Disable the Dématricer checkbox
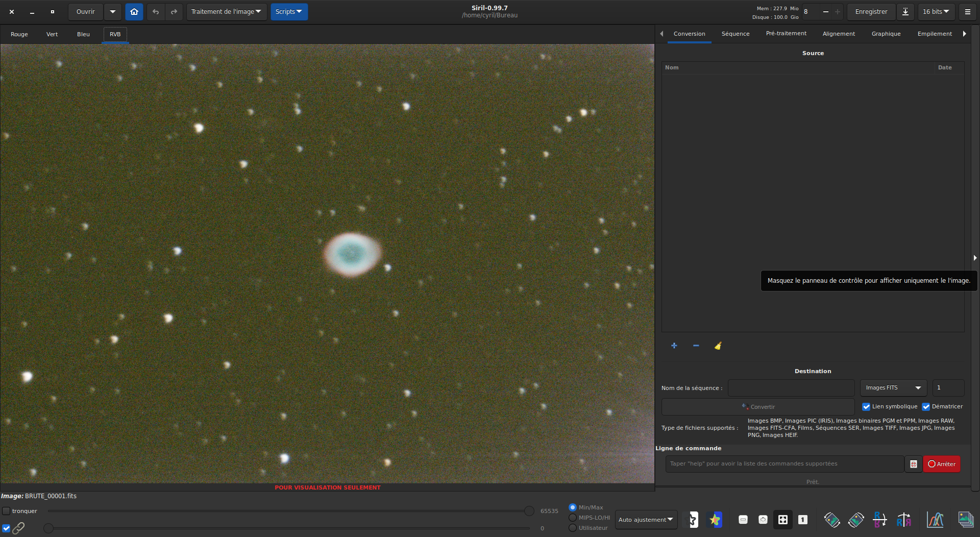Screen dimensions: 980x537 click(926, 407)
